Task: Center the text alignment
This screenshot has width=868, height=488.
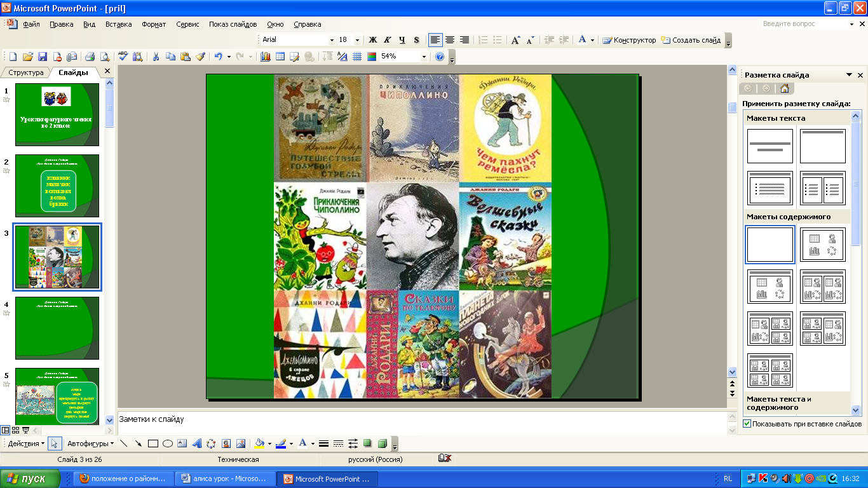Action: click(450, 40)
